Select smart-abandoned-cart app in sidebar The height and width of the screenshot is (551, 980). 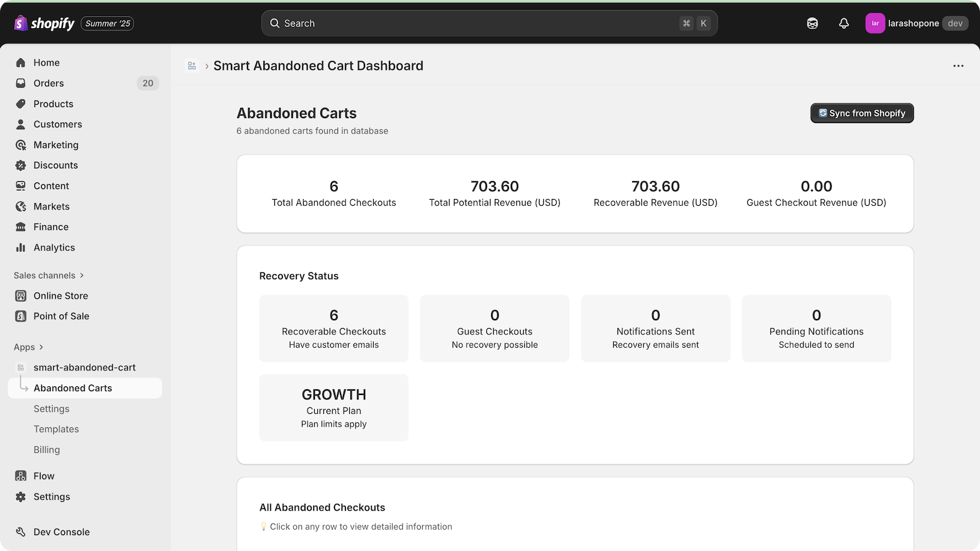[x=85, y=367]
